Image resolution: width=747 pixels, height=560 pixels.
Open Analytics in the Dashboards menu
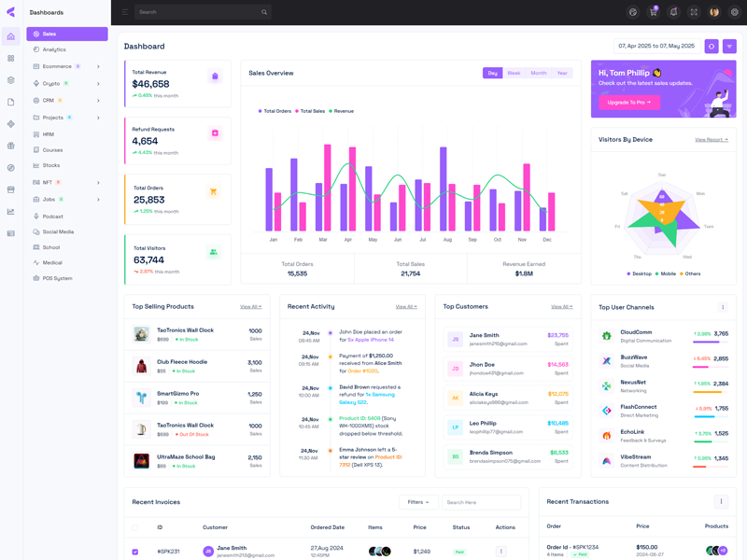[x=54, y=49]
